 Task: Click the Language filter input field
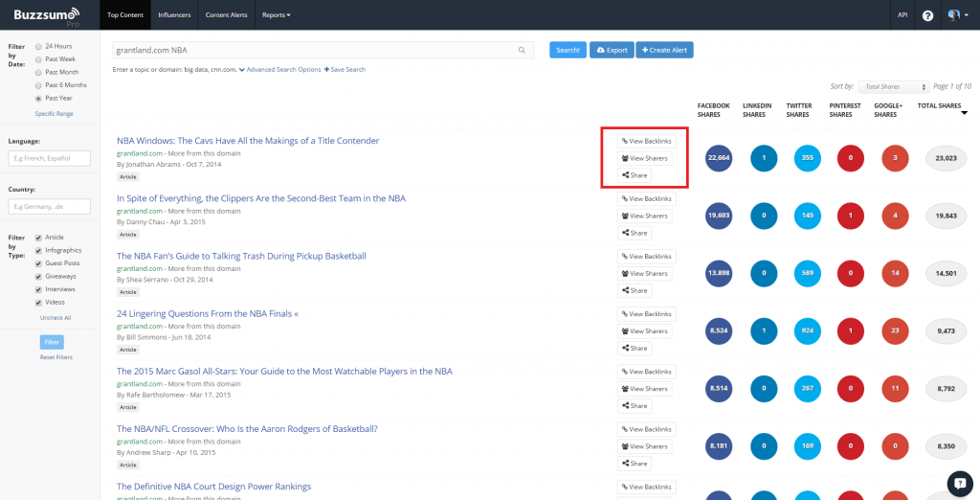[49, 158]
